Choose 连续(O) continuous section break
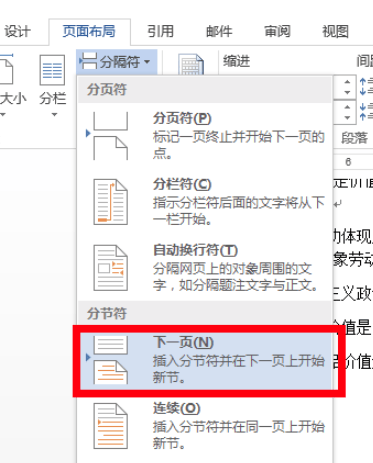Image resolution: width=373 pixels, height=463 pixels. click(204, 426)
